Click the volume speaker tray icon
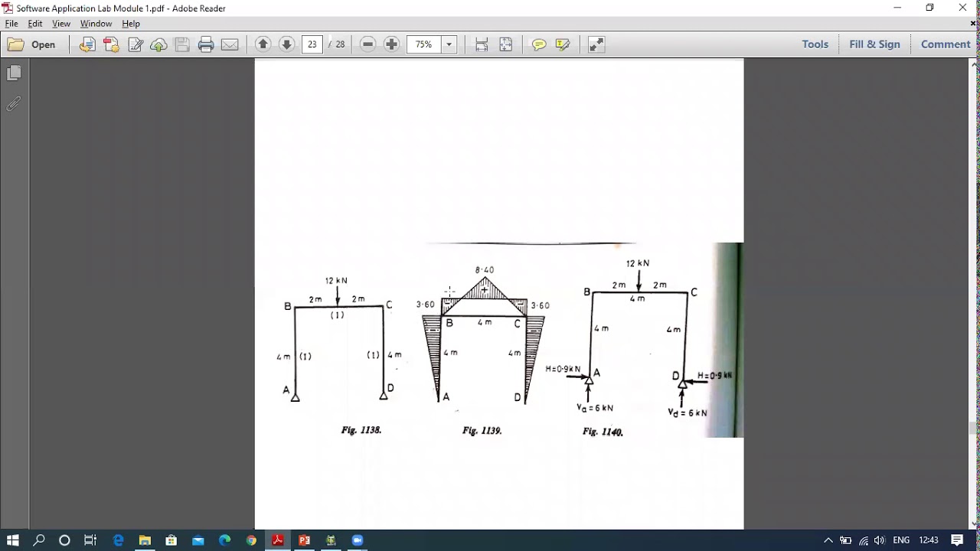The image size is (980, 551). point(879,540)
